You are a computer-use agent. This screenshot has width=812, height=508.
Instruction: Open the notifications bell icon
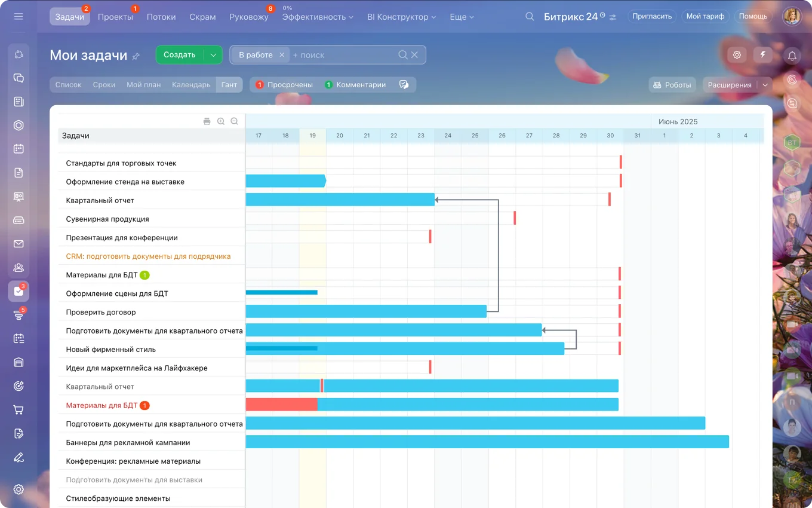click(x=792, y=56)
